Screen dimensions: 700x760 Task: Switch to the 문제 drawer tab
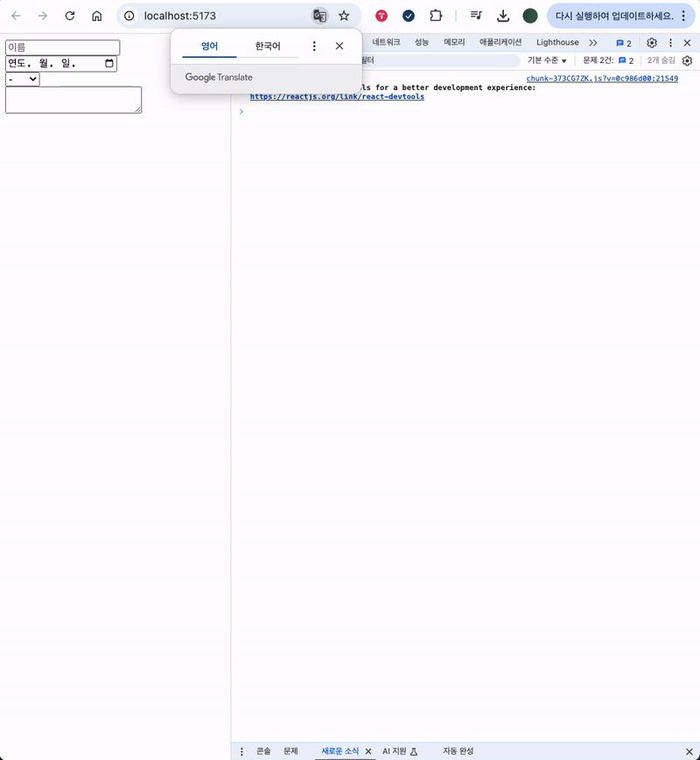point(290,750)
